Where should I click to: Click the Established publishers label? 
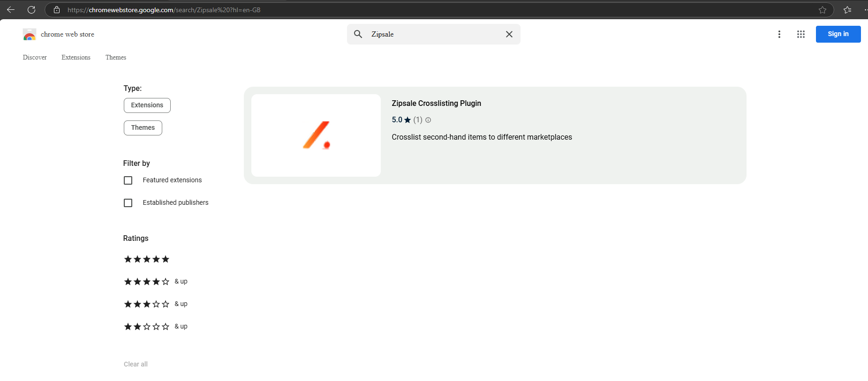tap(175, 203)
